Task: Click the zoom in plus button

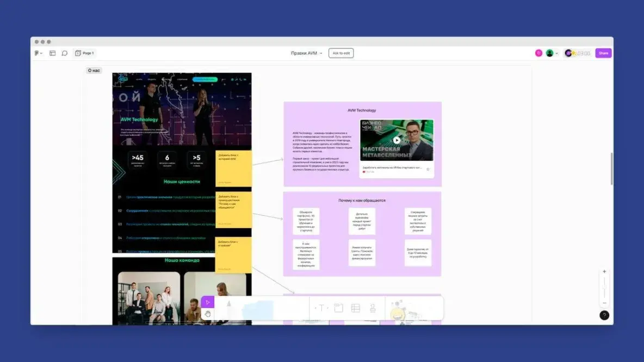Action: click(604, 271)
